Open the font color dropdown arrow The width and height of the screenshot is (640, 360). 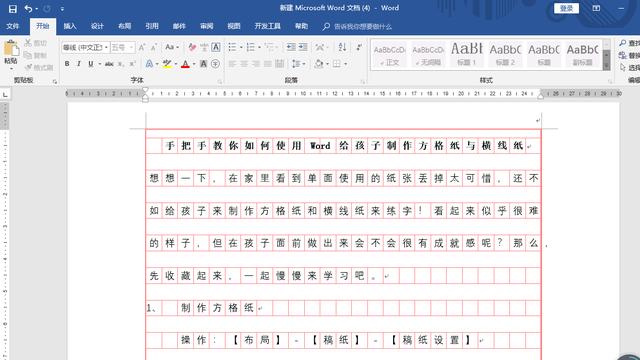coord(194,64)
